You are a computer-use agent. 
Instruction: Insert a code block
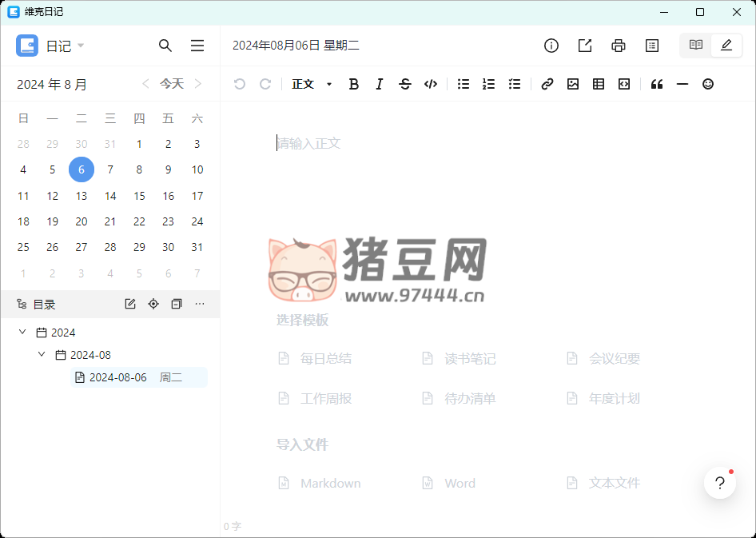click(624, 85)
